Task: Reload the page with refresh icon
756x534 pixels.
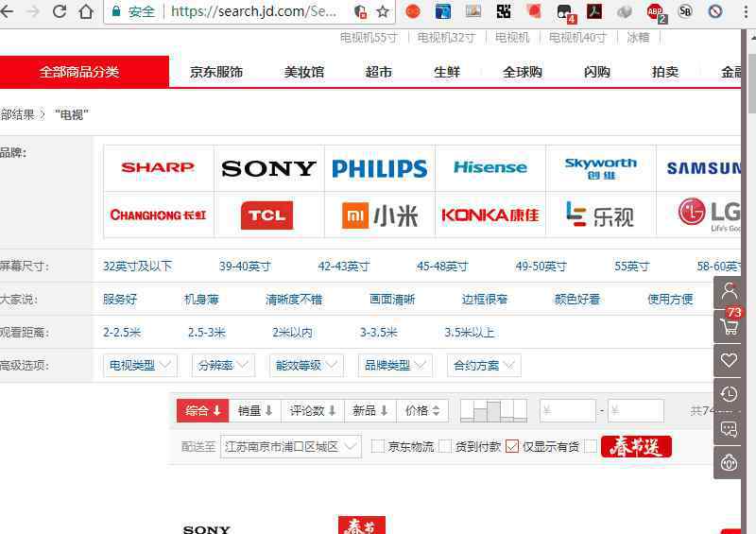Action: coord(60,10)
